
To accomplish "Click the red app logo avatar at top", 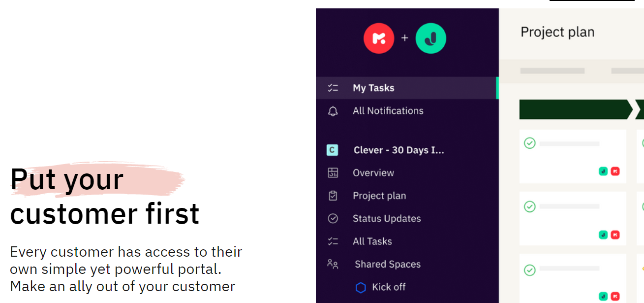I will point(379,37).
